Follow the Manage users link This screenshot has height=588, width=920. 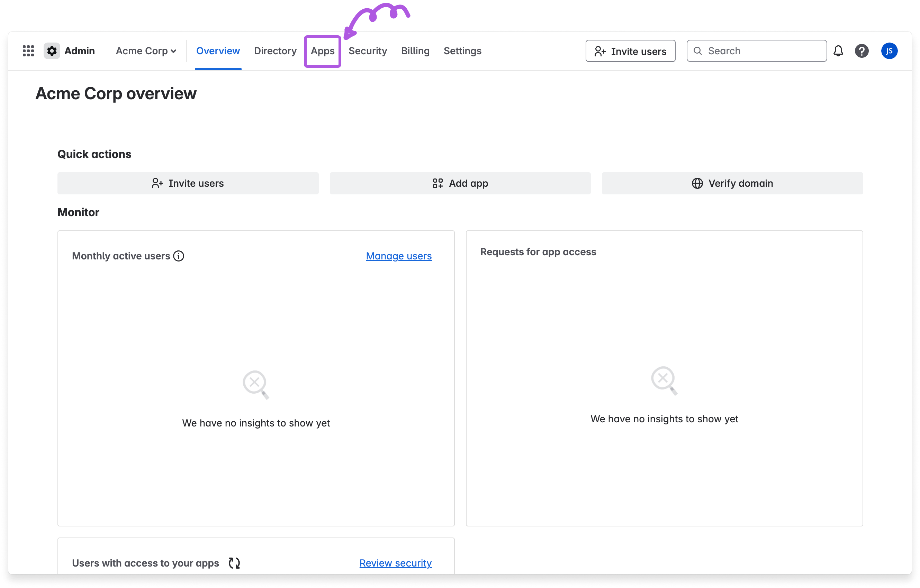(x=398, y=256)
